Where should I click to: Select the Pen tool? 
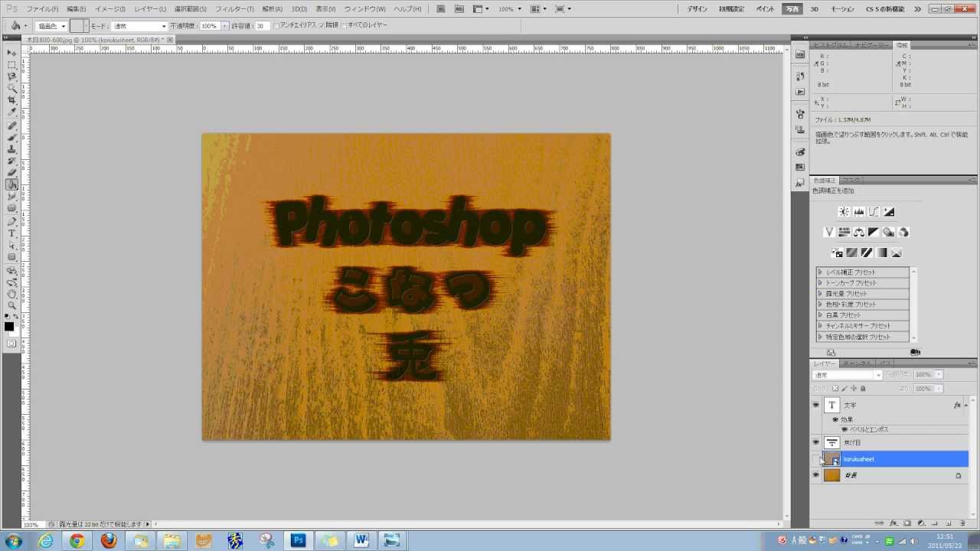(12, 222)
